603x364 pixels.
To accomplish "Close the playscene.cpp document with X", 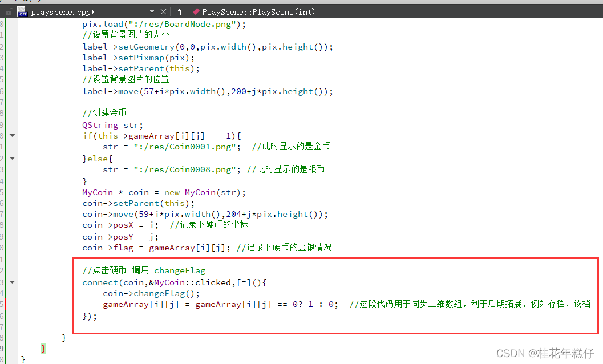I will pyautogui.click(x=163, y=12).
